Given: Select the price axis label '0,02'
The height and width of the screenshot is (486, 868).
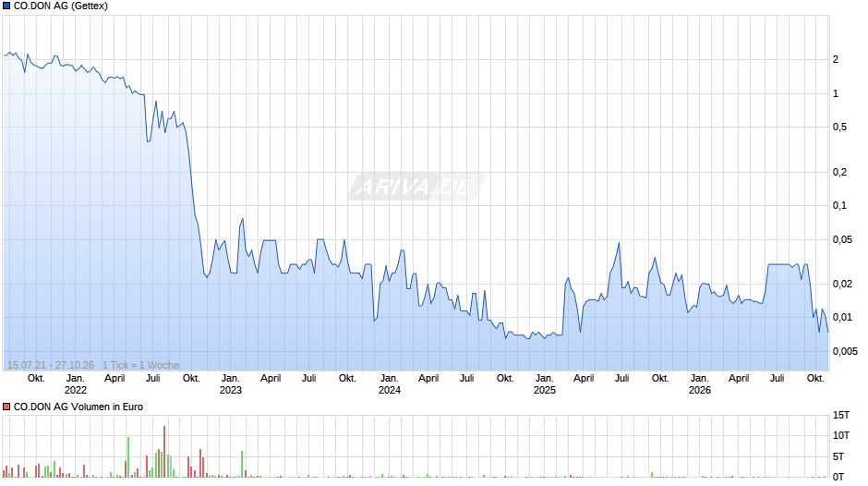Looking at the screenshot, I should coord(842,285).
